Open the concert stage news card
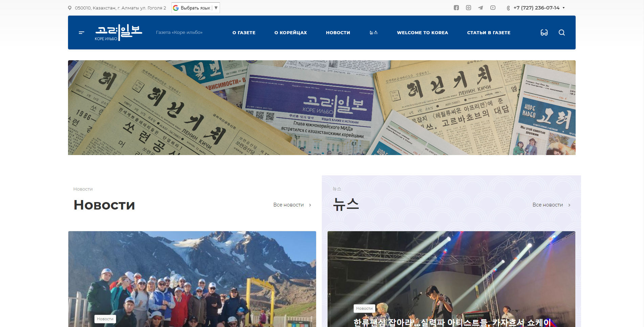 pyautogui.click(x=451, y=279)
